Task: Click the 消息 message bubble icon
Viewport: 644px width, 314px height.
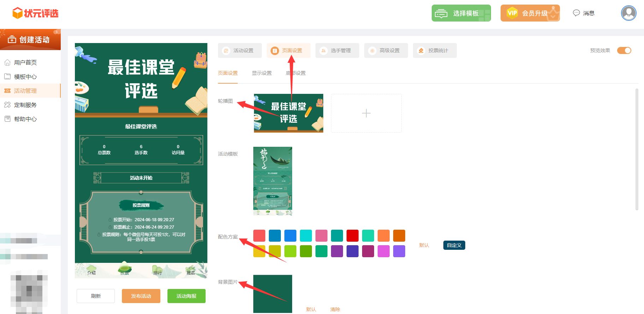Action: [576, 13]
